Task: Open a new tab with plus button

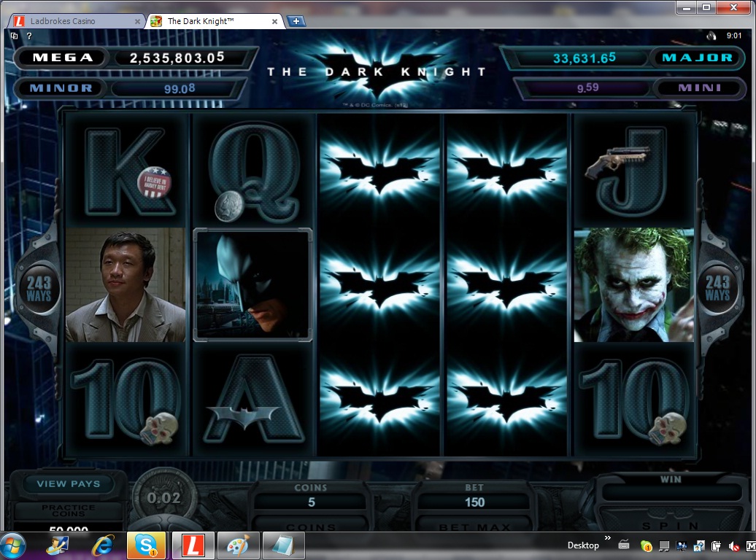Action: tap(296, 21)
